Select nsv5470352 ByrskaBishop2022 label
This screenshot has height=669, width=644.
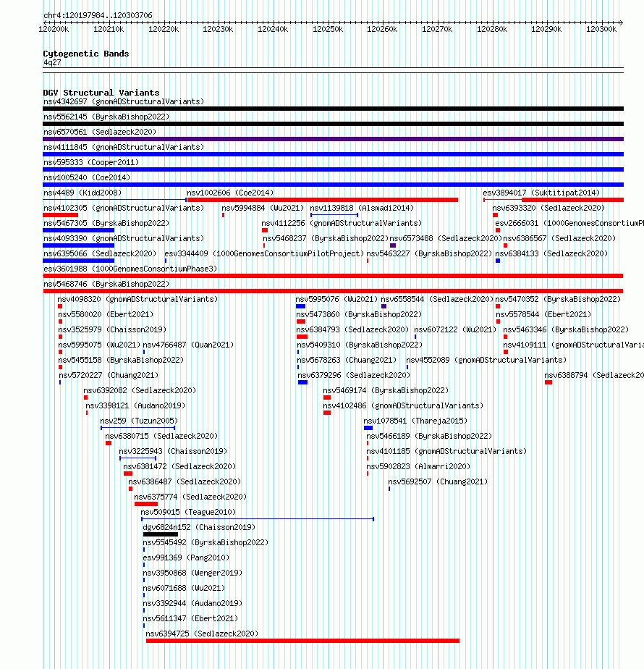pyautogui.click(x=558, y=300)
